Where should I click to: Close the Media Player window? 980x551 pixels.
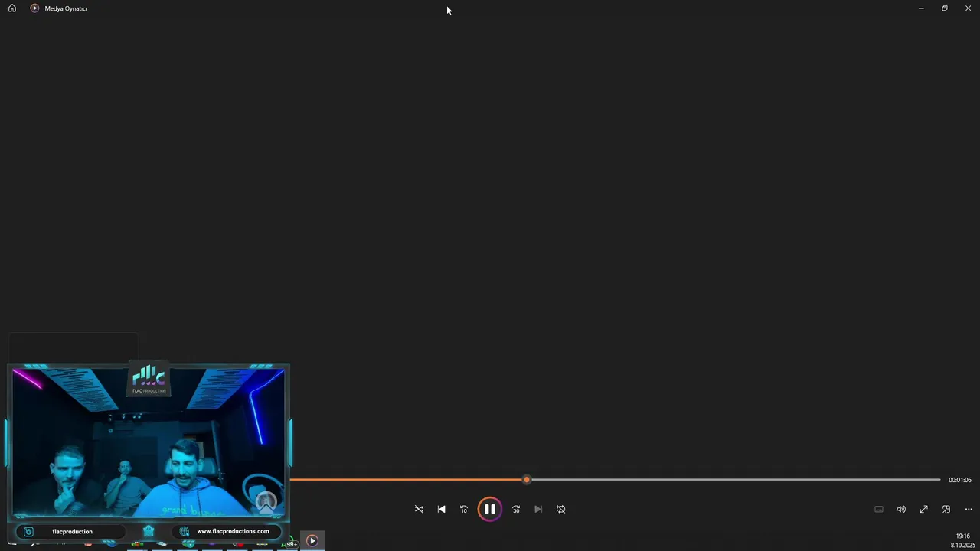point(968,8)
